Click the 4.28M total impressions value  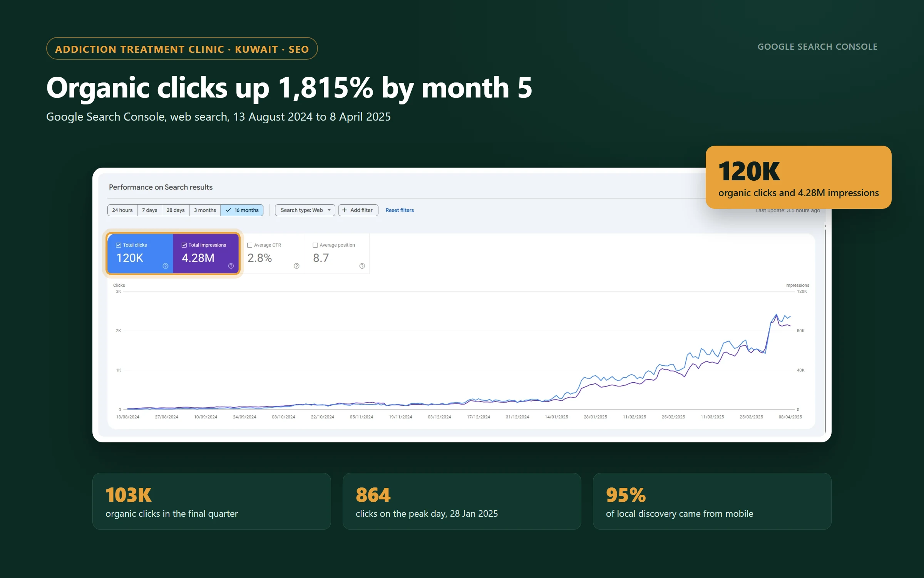pos(198,258)
